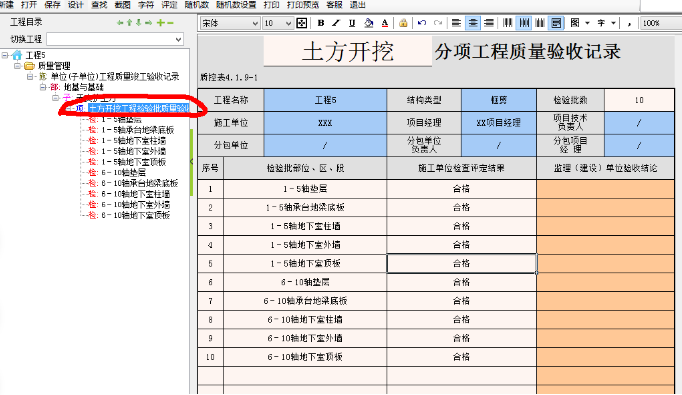Click the first vertical alignment icon
The image size is (682, 395).
(508, 23)
